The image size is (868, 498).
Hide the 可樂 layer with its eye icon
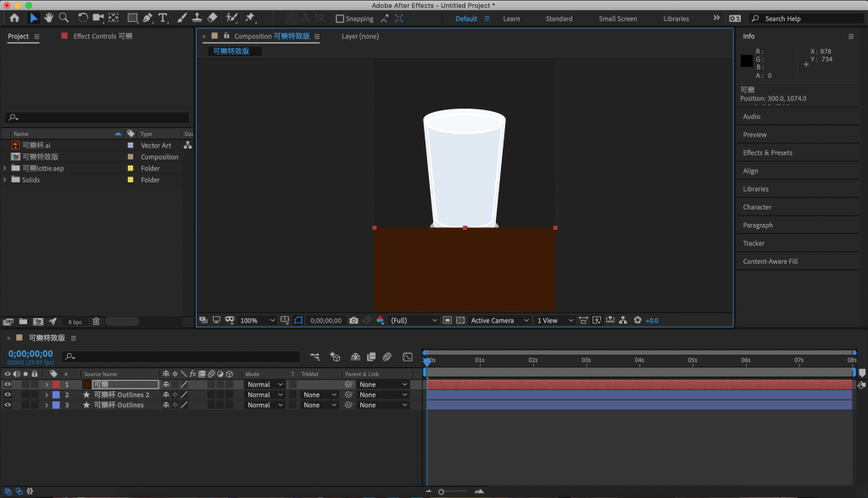tap(8, 384)
